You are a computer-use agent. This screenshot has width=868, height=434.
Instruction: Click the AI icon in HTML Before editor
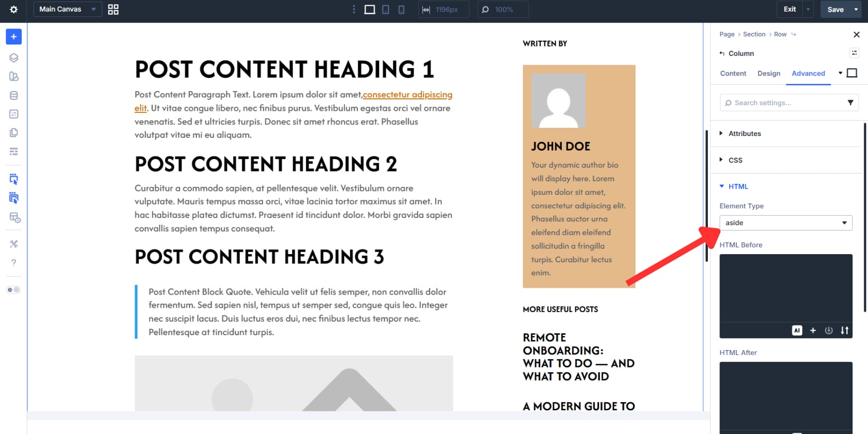point(798,330)
